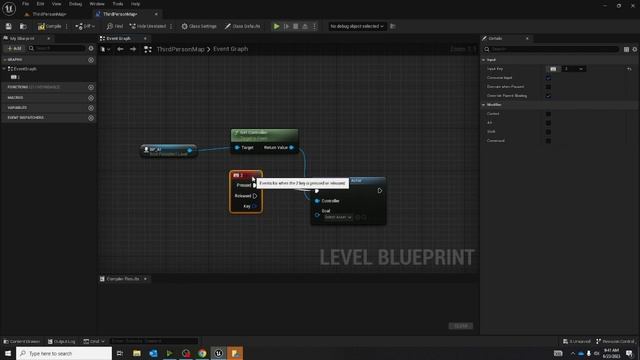This screenshot has width=640, height=360.
Task: Toggle the Consume Input checkbox
Action: tap(548, 78)
